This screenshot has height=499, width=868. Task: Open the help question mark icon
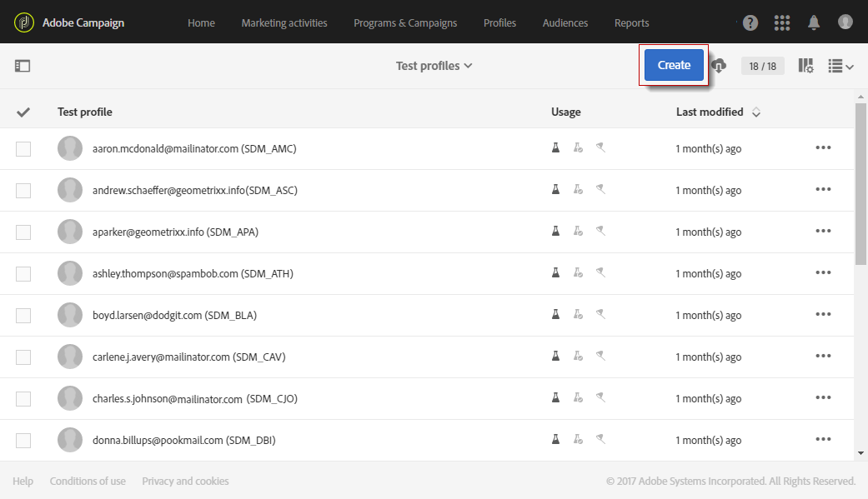point(750,22)
